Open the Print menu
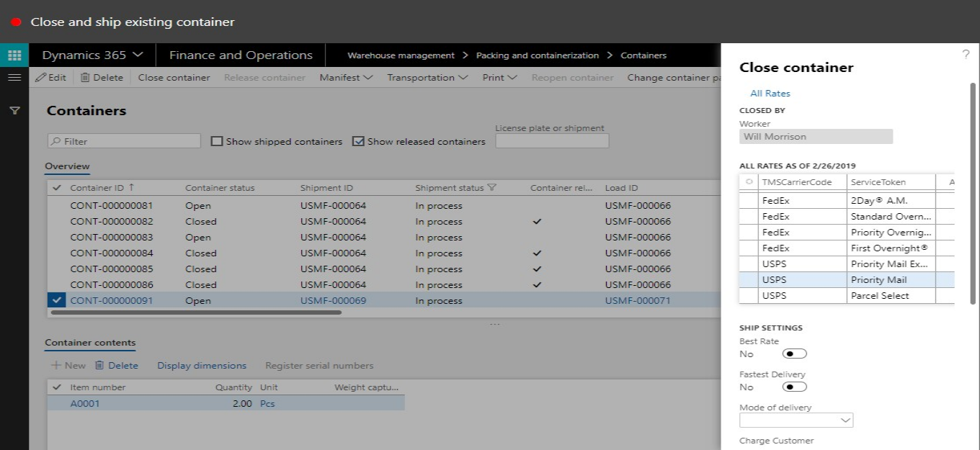The image size is (980, 450). pos(499,78)
